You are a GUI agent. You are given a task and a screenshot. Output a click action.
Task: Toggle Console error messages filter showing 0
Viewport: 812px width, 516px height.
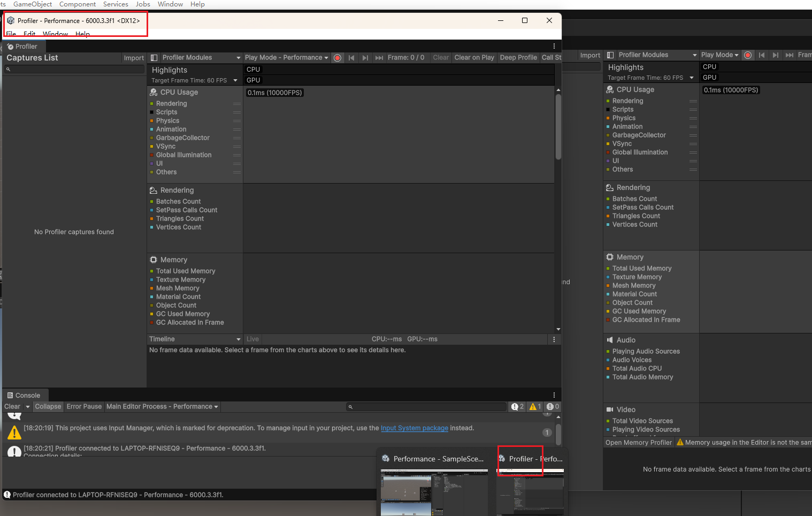pyautogui.click(x=553, y=407)
